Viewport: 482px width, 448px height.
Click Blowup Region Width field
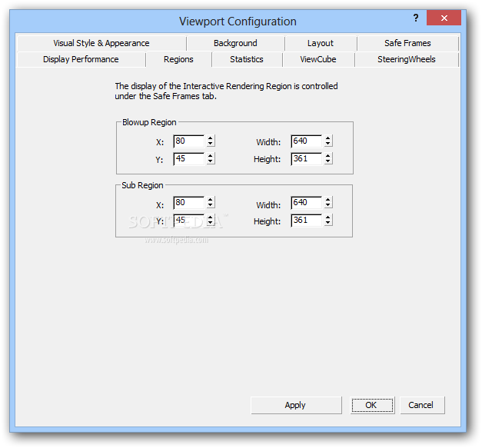click(x=307, y=141)
